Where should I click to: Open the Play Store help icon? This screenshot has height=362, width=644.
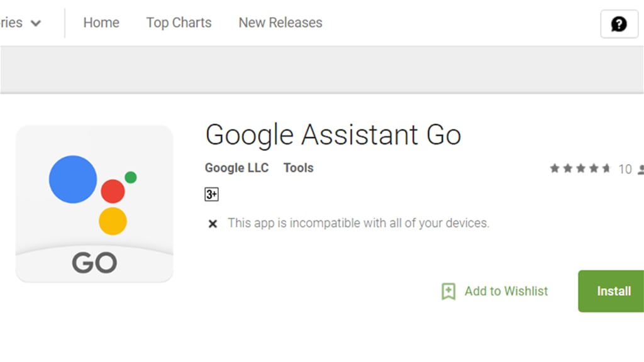click(x=619, y=25)
